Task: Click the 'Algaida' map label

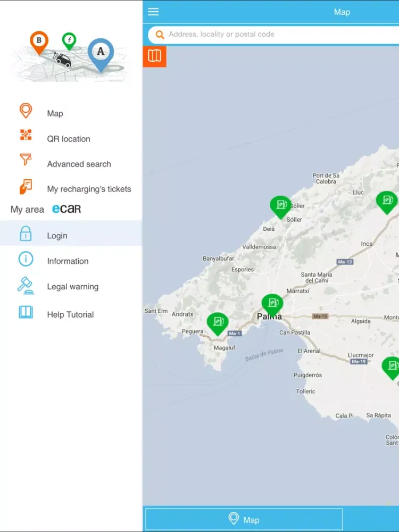Action: click(361, 321)
